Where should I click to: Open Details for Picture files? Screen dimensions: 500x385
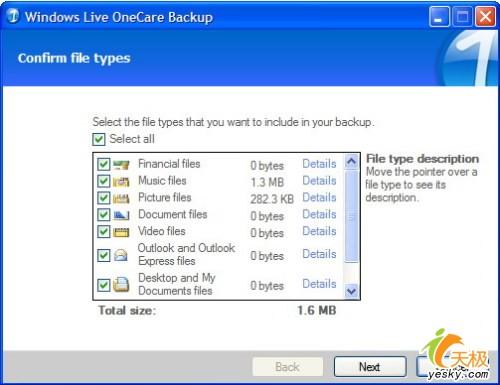319,198
